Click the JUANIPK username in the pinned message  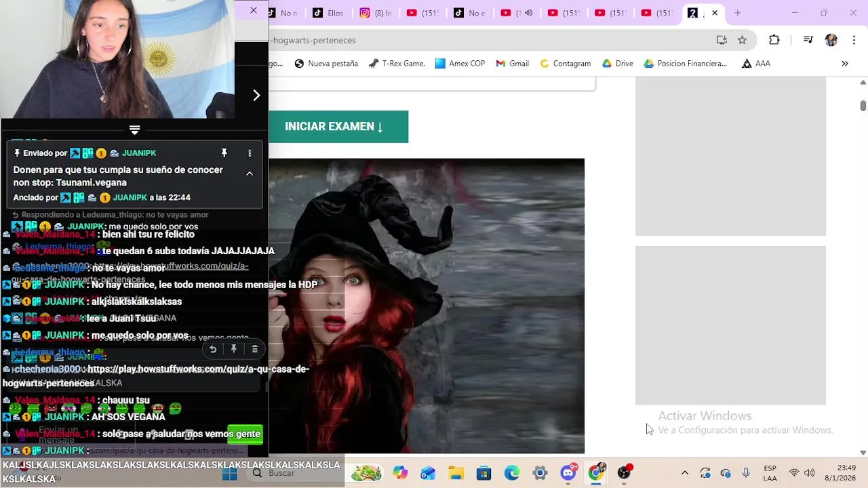point(139,153)
